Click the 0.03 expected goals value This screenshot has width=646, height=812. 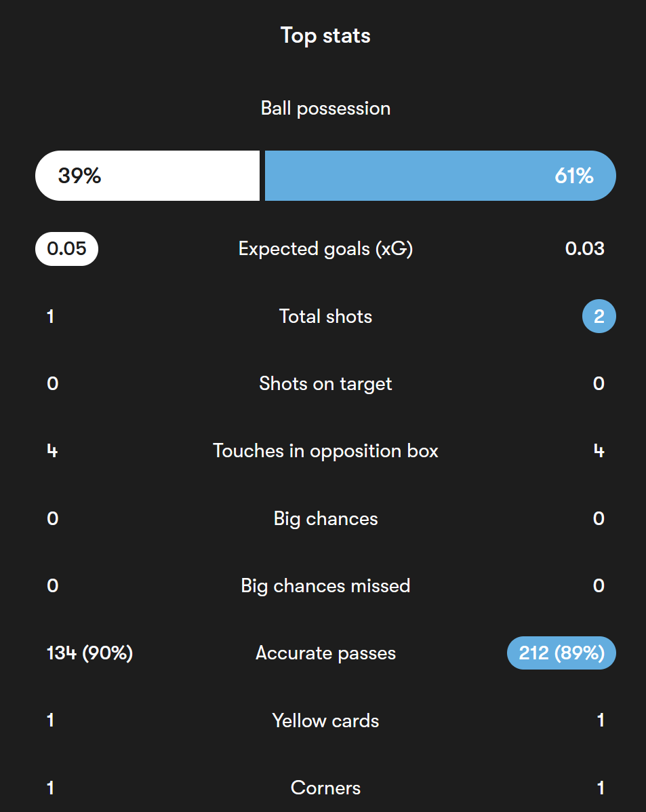(584, 248)
